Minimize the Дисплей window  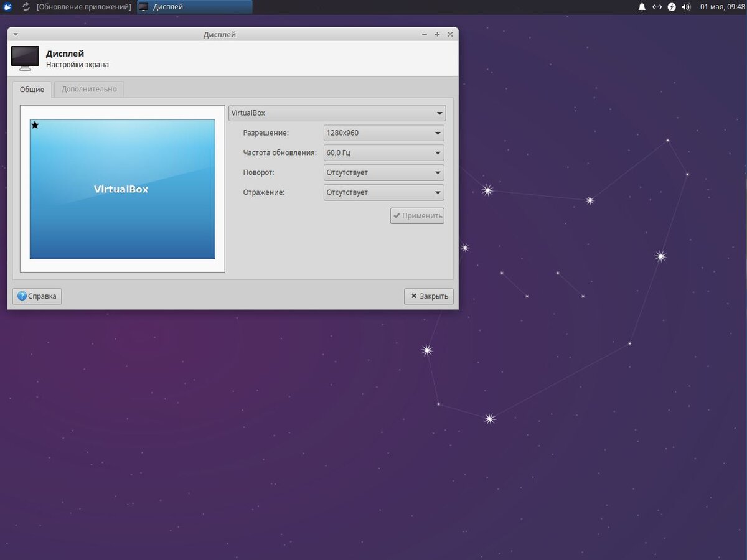425,35
